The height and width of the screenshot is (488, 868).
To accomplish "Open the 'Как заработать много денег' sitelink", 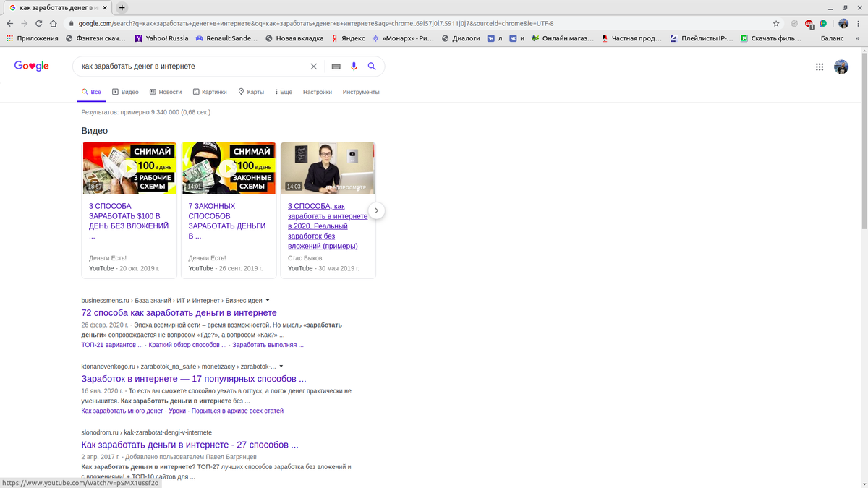I will click(x=122, y=411).
